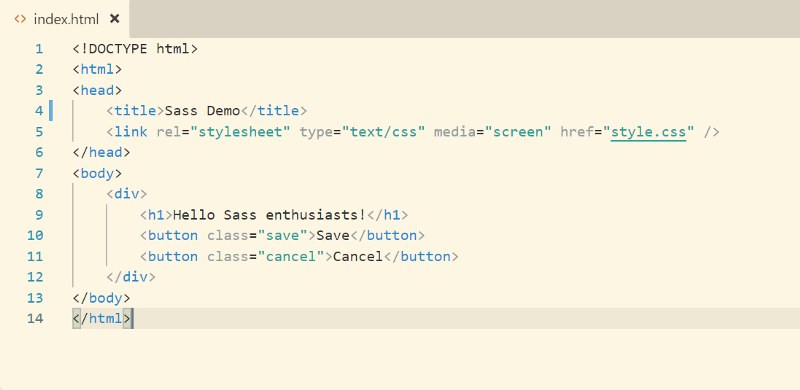The width and height of the screenshot is (800, 390).
Task: Close the index.html tab
Action: pyautogui.click(x=115, y=19)
